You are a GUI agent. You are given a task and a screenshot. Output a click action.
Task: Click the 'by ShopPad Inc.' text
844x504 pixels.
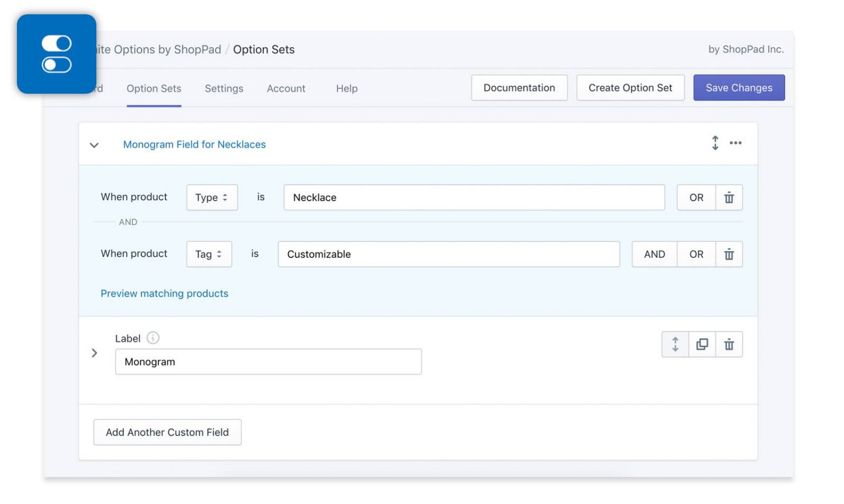point(746,49)
